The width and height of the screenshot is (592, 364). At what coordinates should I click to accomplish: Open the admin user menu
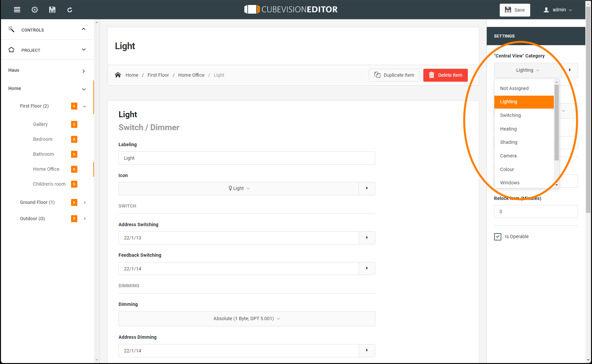pyautogui.click(x=558, y=10)
